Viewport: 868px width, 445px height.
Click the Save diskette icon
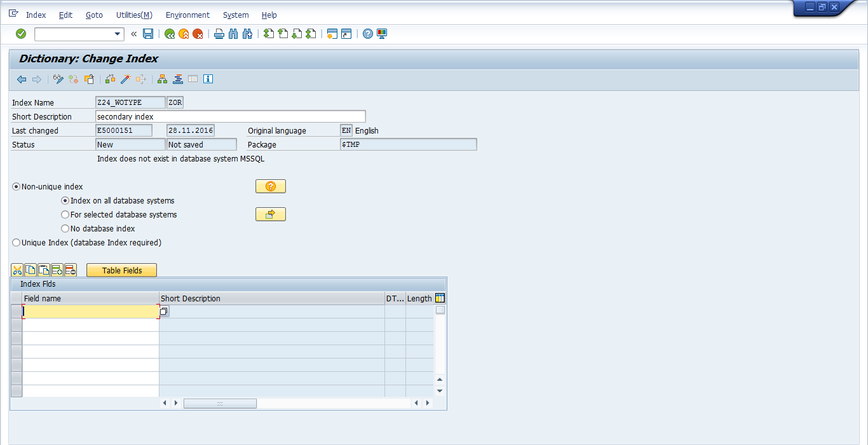click(148, 34)
